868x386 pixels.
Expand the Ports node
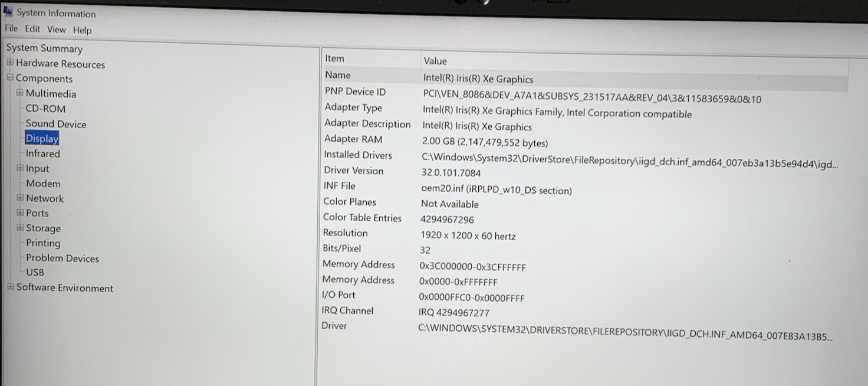pos(20,212)
